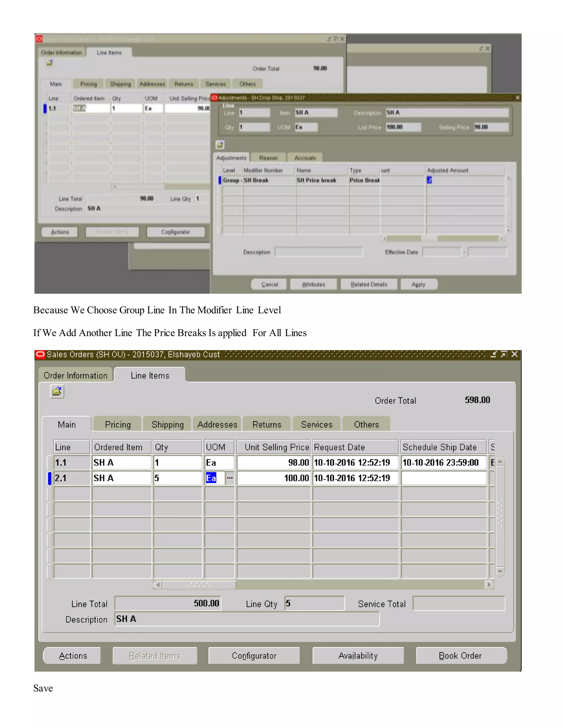Image resolution: width=563 pixels, height=728 pixels.
Task: Click Unit Selling Price column header
Action: click(274, 447)
